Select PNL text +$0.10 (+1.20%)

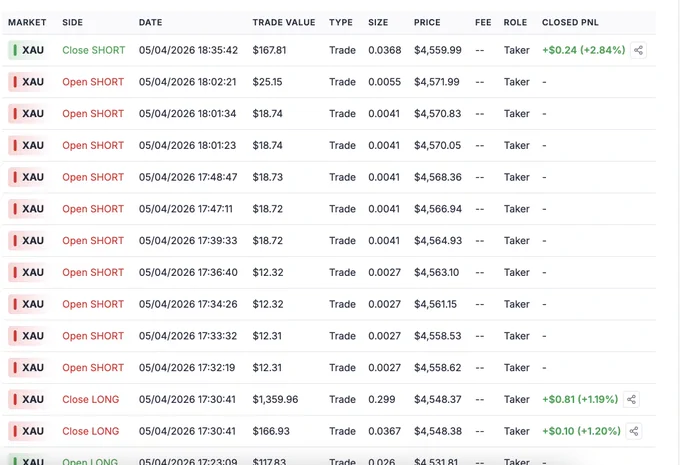click(582, 431)
